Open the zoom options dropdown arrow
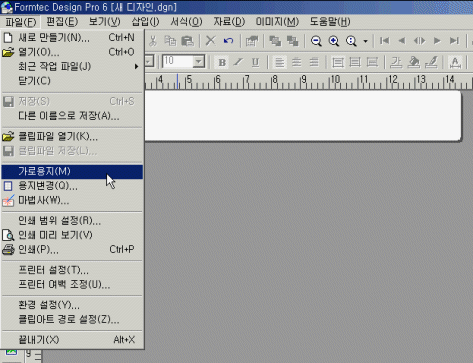The width and height of the screenshot is (473, 363). point(365,41)
